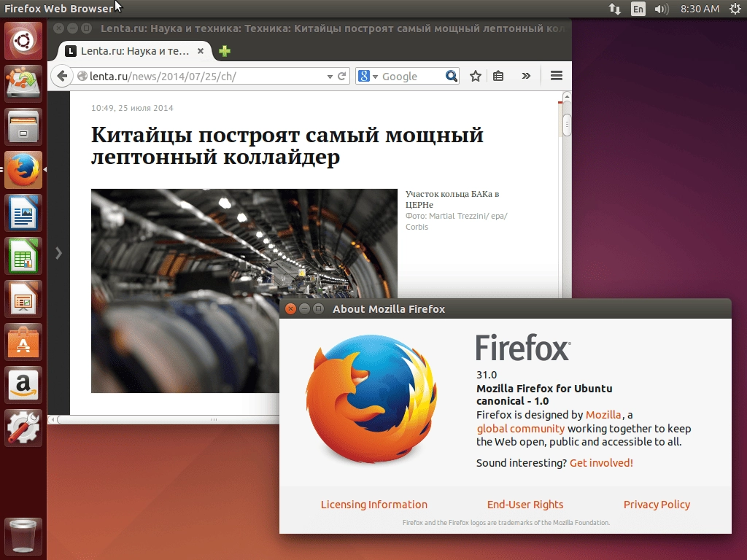Close the Lenta.ru tab

click(201, 50)
